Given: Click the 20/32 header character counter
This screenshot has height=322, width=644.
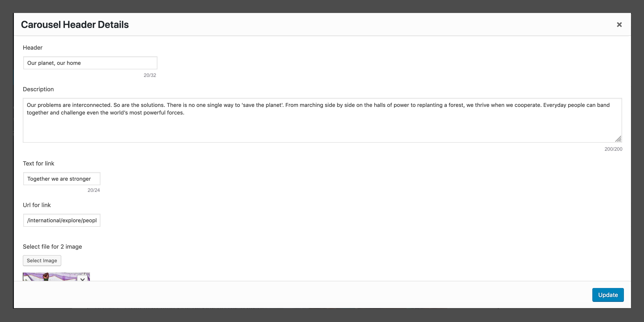Looking at the screenshot, I should (x=150, y=75).
